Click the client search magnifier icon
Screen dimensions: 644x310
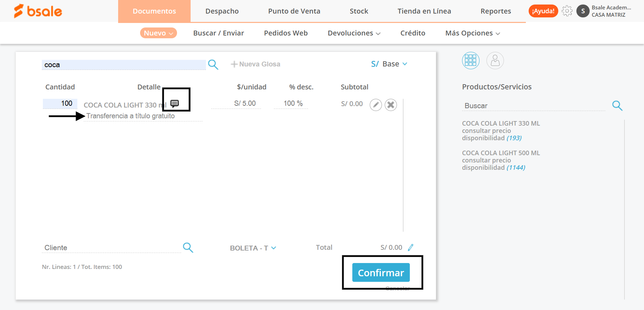188,247
